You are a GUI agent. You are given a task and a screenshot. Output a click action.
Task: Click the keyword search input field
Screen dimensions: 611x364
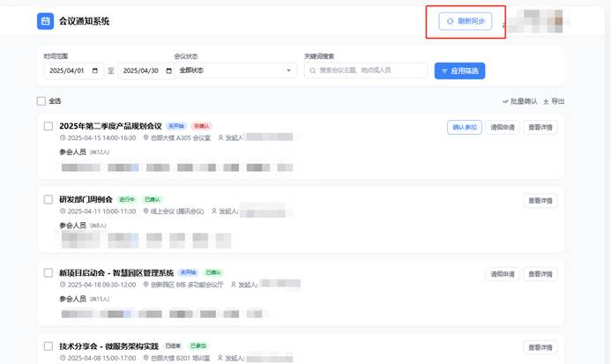(x=366, y=71)
